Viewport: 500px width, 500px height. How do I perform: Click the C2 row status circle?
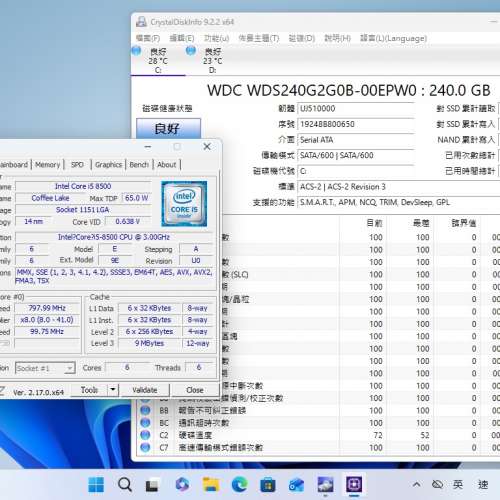point(145,435)
